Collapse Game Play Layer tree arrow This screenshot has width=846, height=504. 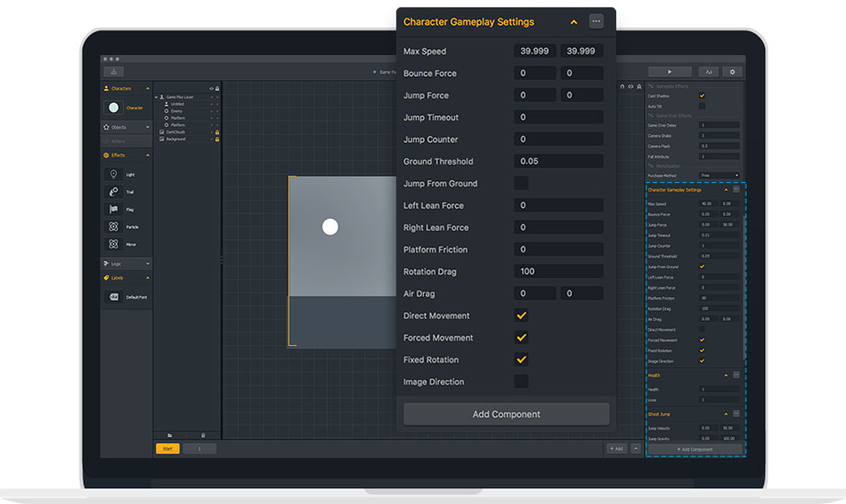[x=156, y=97]
